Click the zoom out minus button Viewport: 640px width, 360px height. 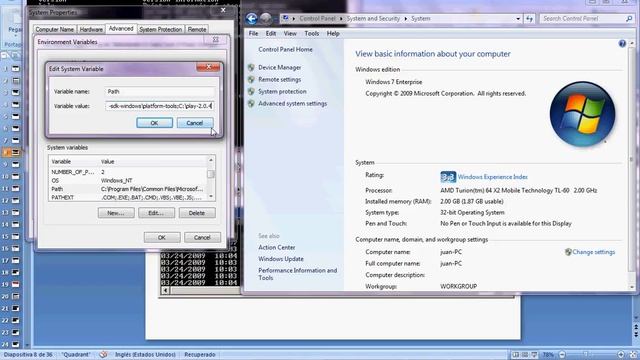click(562, 355)
